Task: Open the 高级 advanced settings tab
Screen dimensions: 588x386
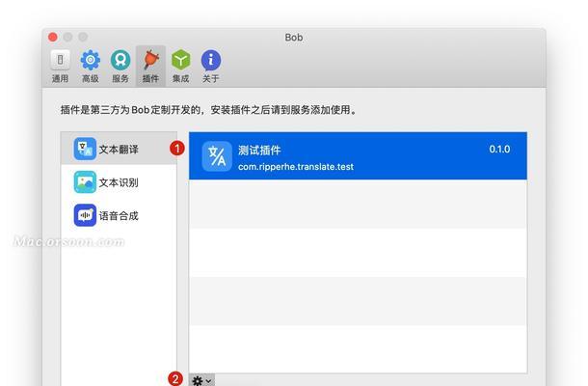Action: click(91, 66)
